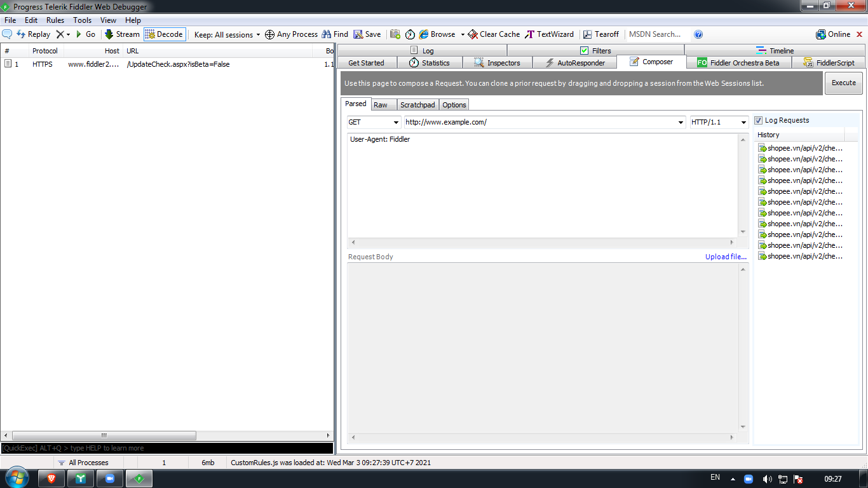Click the MSDN Search box
The image size is (868, 488).
[x=657, y=34]
